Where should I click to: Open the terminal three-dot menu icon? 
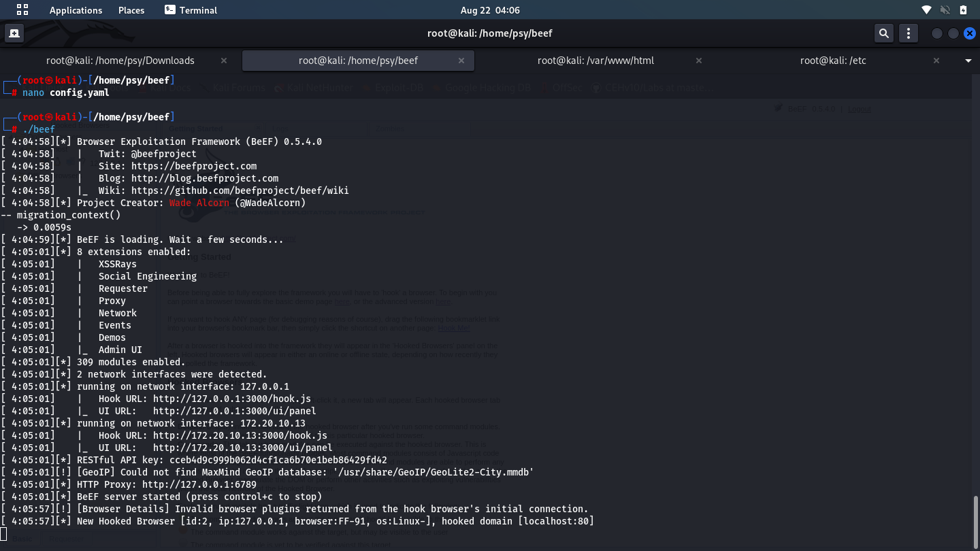coord(908,33)
